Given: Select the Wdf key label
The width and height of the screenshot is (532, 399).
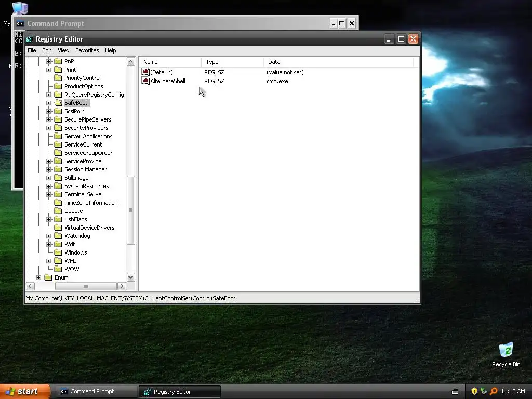Looking at the screenshot, I should pos(70,244).
